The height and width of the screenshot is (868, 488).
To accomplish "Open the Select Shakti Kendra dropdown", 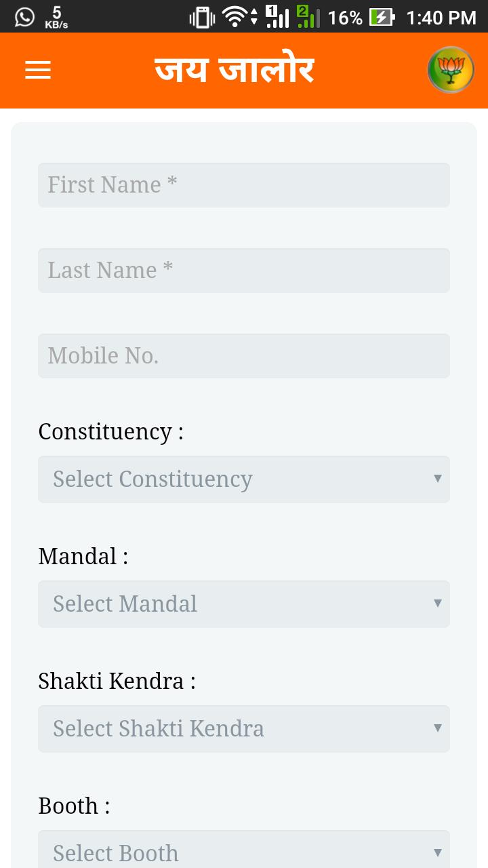I will (244, 728).
